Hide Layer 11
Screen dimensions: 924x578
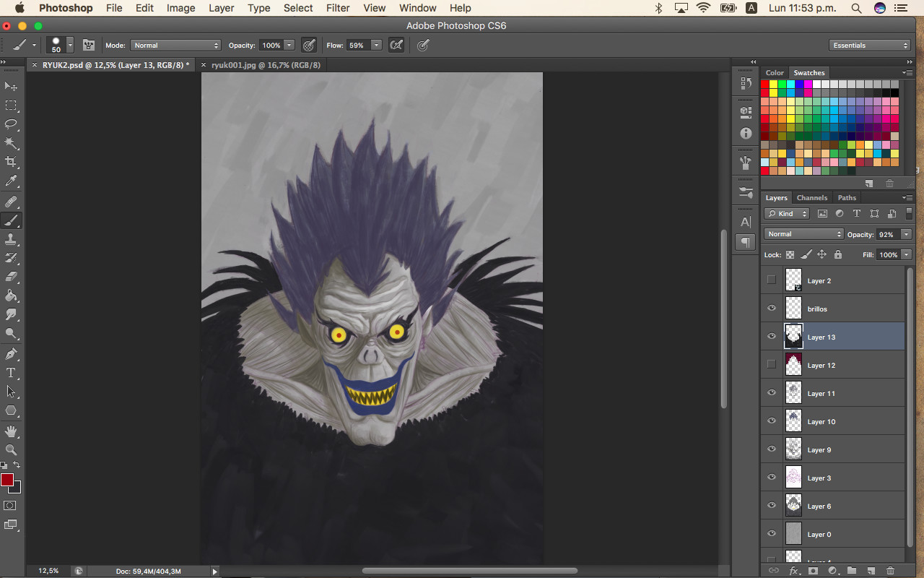(x=772, y=393)
